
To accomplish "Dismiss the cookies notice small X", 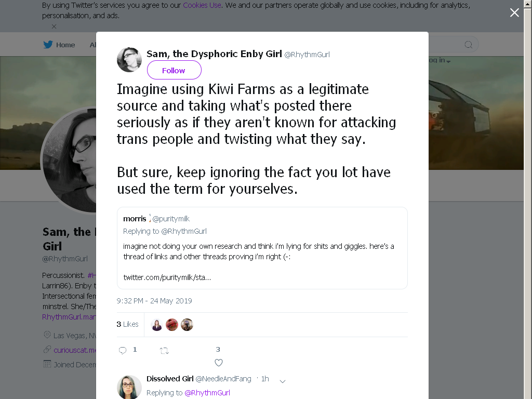I will 54,26.
